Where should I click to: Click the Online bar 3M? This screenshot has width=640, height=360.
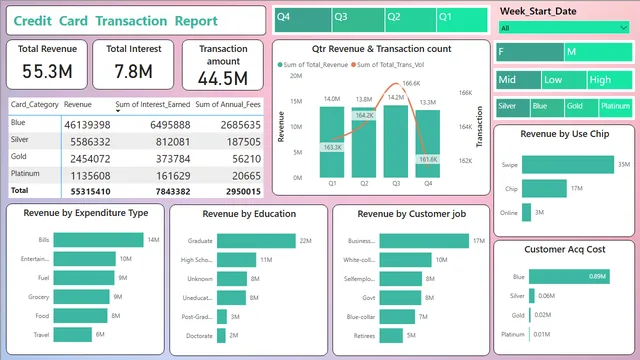pos(527,213)
